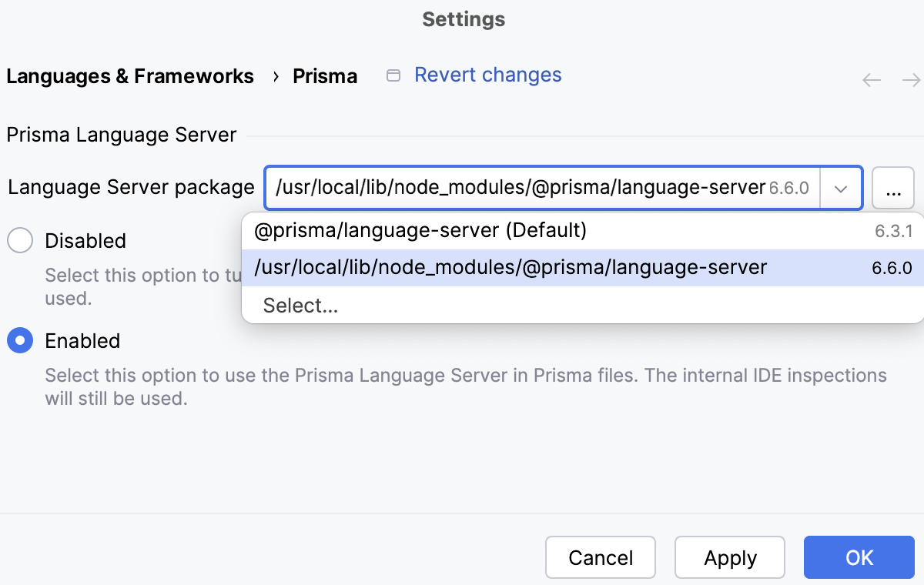Select the Enabled radio button
Image resolution: width=924 pixels, height=585 pixels.
(20, 340)
